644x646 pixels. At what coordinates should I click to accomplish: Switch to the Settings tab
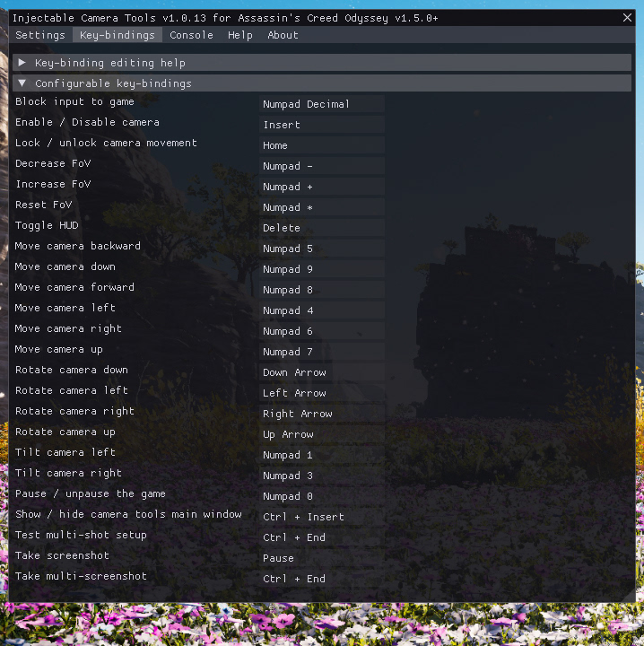40,35
